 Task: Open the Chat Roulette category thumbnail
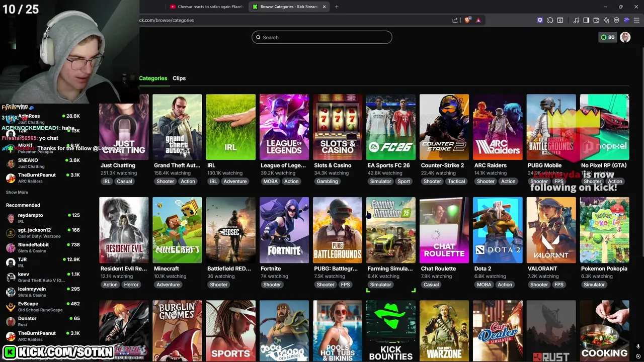pyautogui.click(x=444, y=230)
